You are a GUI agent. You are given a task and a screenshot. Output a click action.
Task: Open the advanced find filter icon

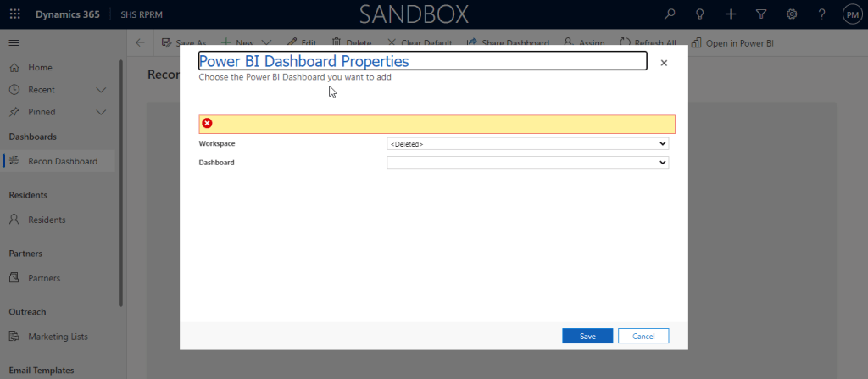click(761, 14)
